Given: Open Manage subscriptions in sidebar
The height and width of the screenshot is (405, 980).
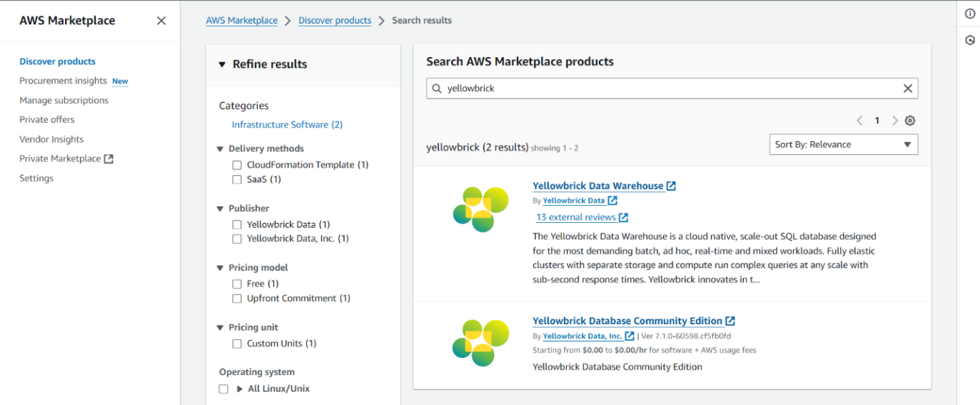Looking at the screenshot, I should point(64,101).
